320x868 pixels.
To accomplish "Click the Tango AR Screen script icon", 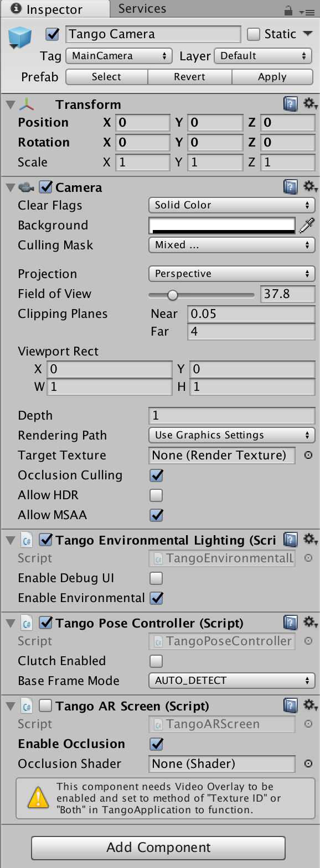I will coord(27,706).
